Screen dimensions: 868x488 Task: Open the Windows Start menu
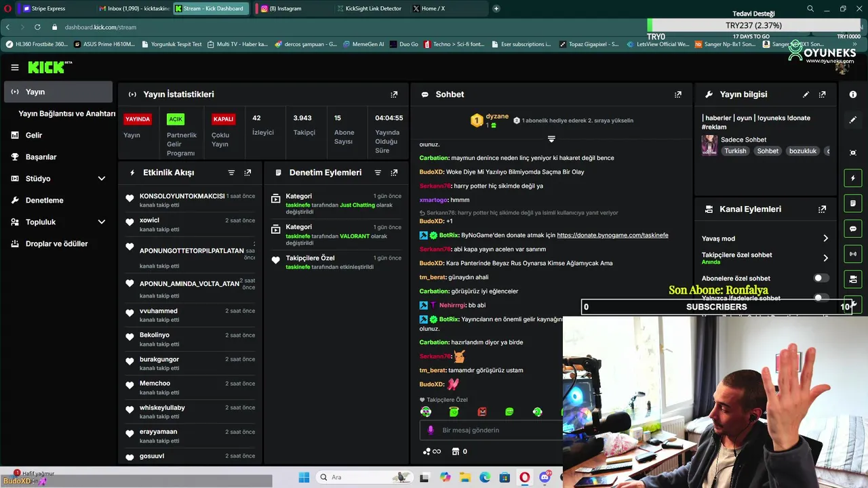(304, 477)
